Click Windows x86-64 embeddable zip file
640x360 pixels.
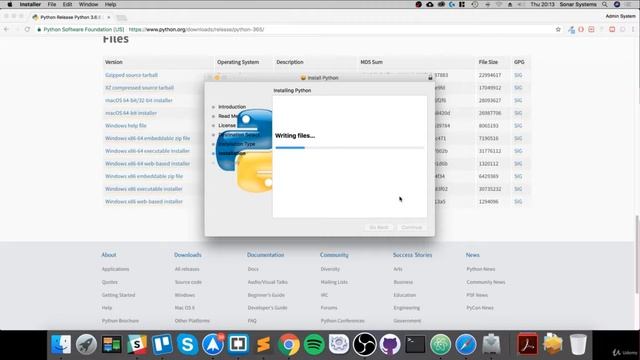click(147, 138)
